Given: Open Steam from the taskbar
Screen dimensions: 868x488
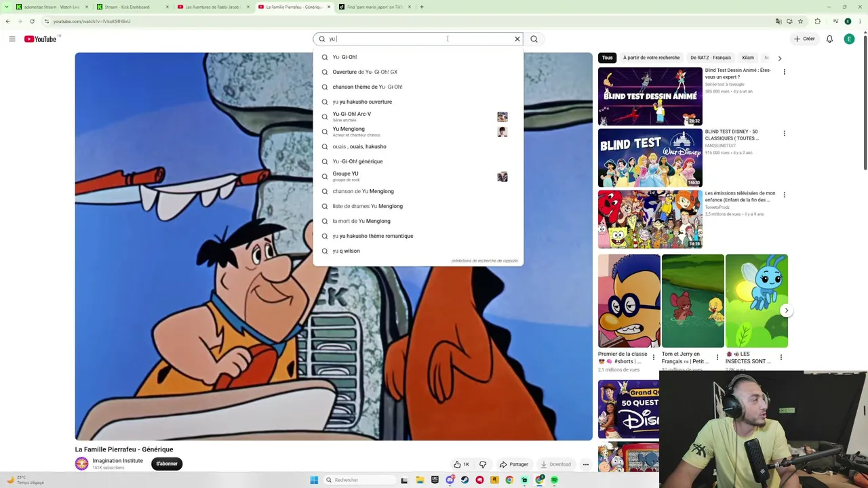Looking at the screenshot, I should coord(465,480).
